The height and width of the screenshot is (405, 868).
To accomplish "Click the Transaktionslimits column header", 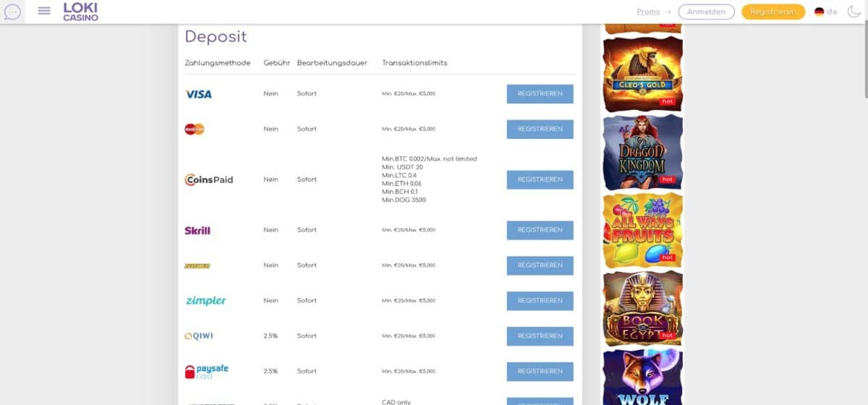I will pos(414,63).
